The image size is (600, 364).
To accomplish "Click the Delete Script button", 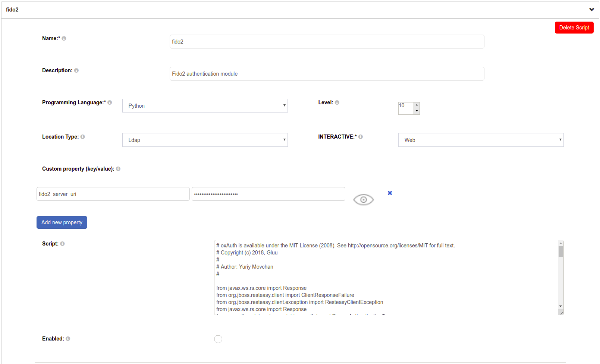I will (x=574, y=27).
